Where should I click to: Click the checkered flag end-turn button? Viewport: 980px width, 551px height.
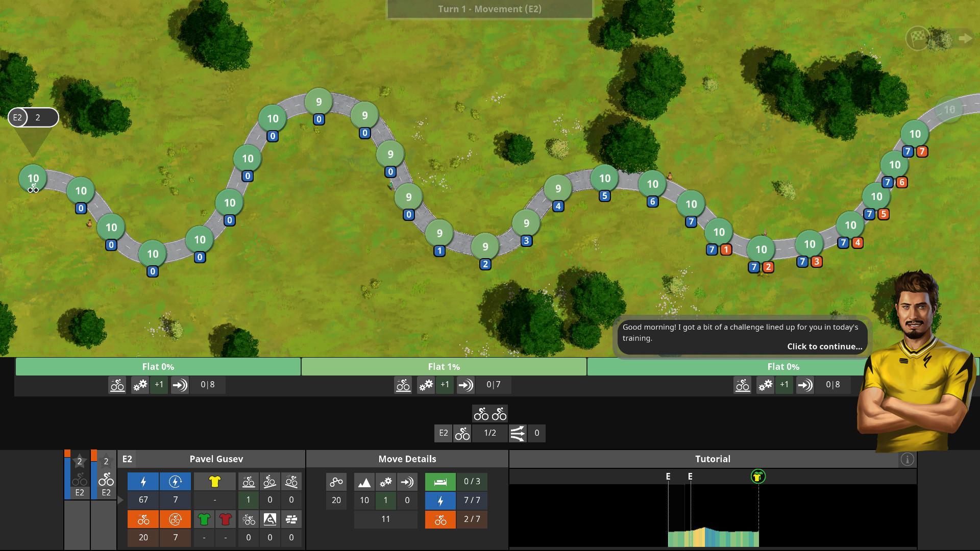[x=918, y=38]
